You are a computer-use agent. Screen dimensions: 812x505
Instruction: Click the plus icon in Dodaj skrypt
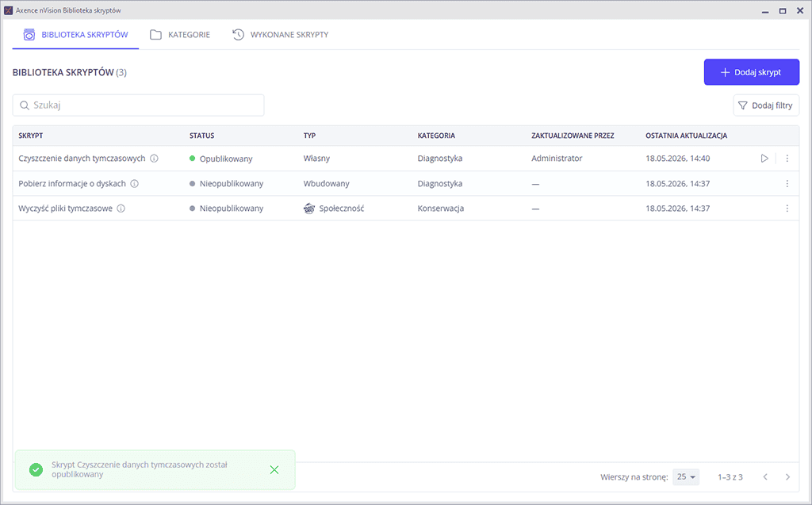pyautogui.click(x=725, y=72)
